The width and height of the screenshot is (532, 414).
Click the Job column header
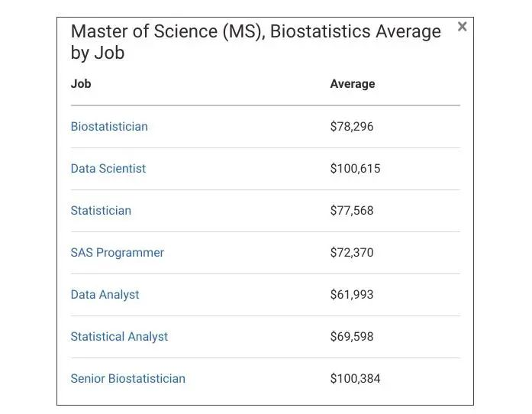81,84
